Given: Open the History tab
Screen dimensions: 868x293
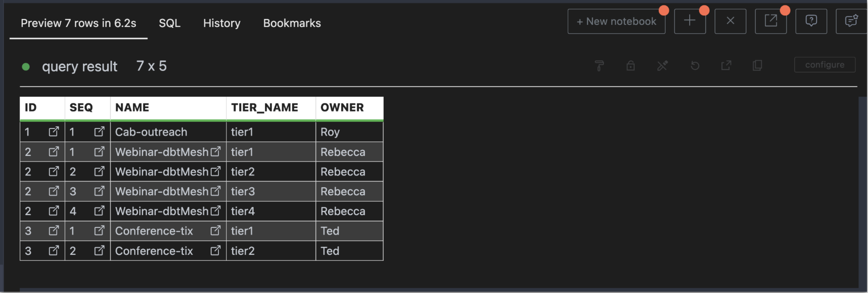Looking at the screenshot, I should pos(222,23).
